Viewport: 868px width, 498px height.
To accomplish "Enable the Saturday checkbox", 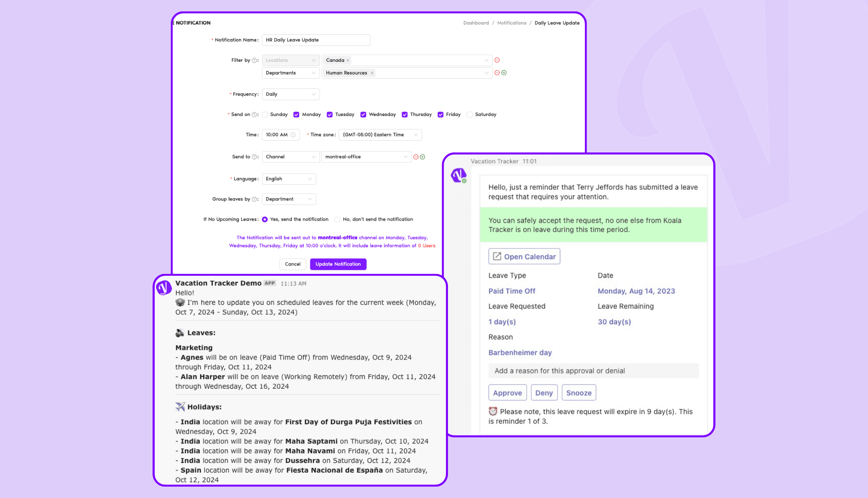I will click(x=470, y=115).
